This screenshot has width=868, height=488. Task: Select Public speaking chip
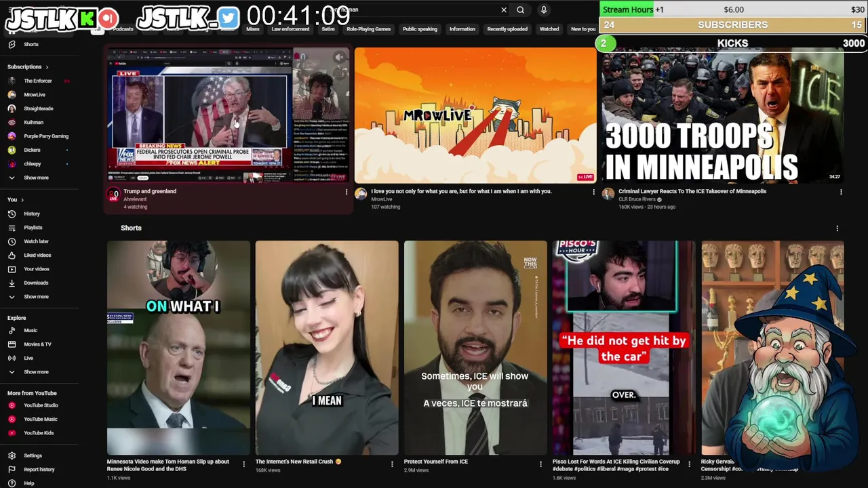point(420,29)
